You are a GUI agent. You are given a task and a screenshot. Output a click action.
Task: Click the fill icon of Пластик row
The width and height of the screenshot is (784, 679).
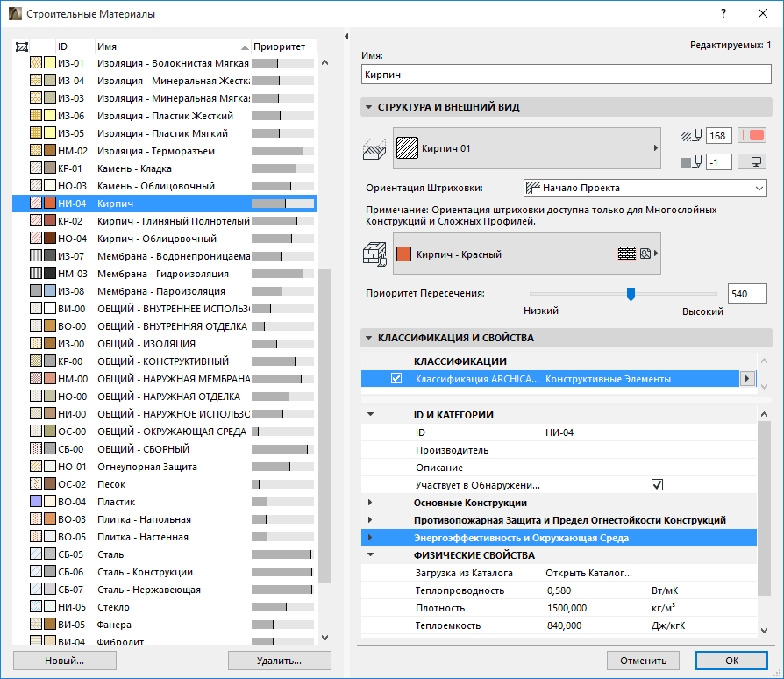pyautogui.click(x=36, y=502)
